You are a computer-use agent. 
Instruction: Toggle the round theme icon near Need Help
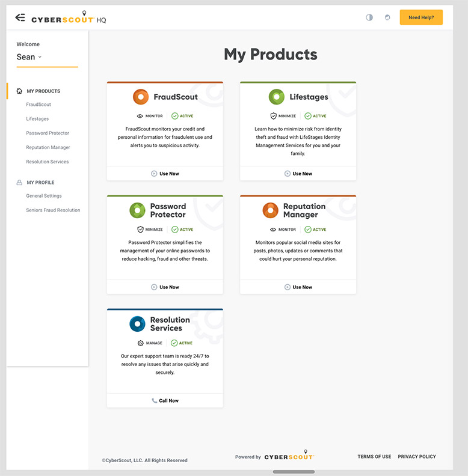point(387,17)
